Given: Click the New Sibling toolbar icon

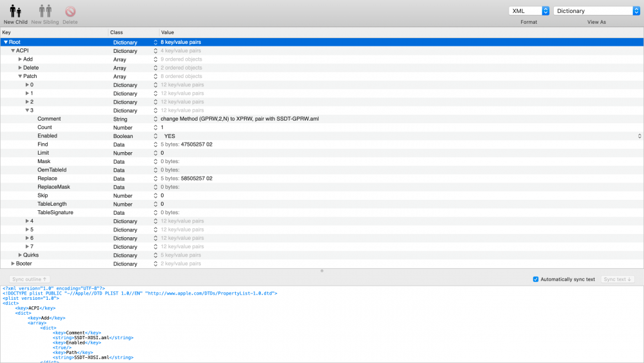Looking at the screenshot, I should 45,12.
